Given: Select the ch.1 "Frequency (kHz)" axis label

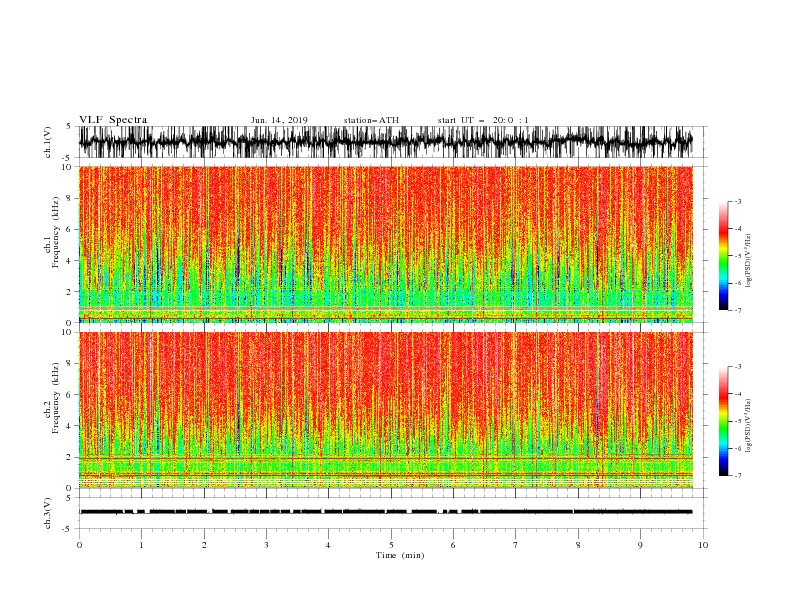Looking at the screenshot, I should (56, 232).
